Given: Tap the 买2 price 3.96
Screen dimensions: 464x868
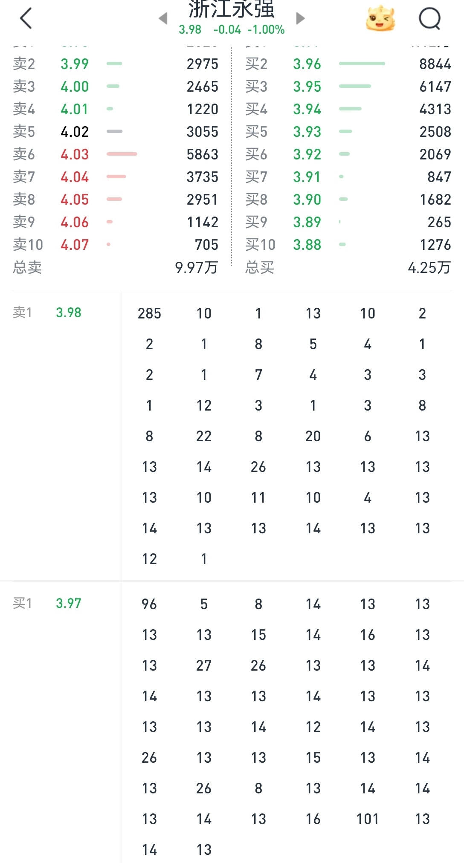Looking at the screenshot, I should tap(307, 64).
